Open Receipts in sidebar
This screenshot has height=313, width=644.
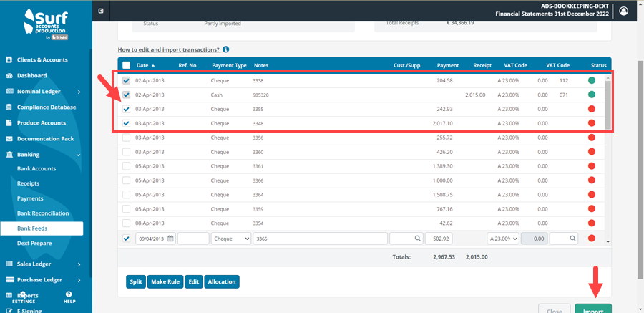29,183
